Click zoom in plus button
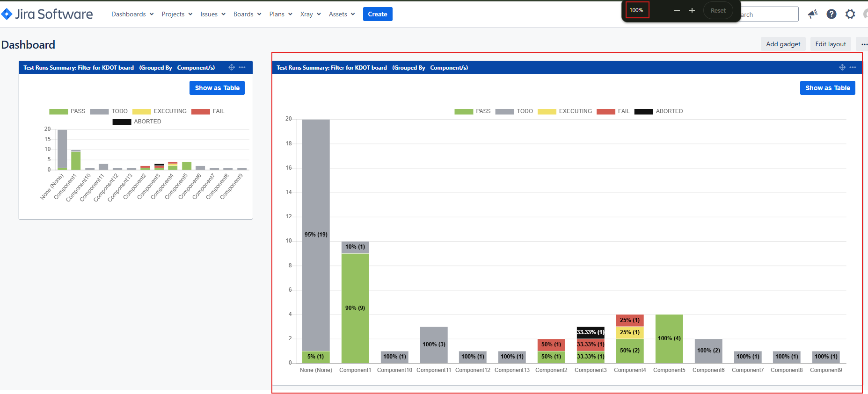The height and width of the screenshot is (394, 868). click(692, 10)
